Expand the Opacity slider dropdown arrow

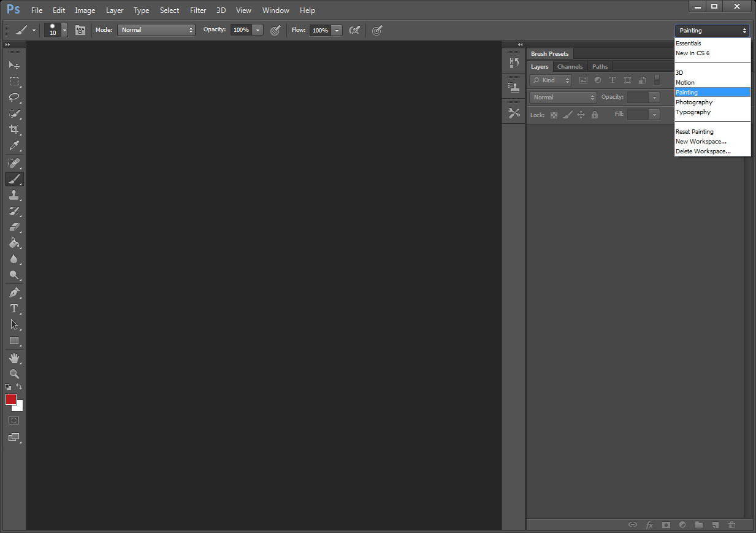pyautogui.click(x=258, y=30)
